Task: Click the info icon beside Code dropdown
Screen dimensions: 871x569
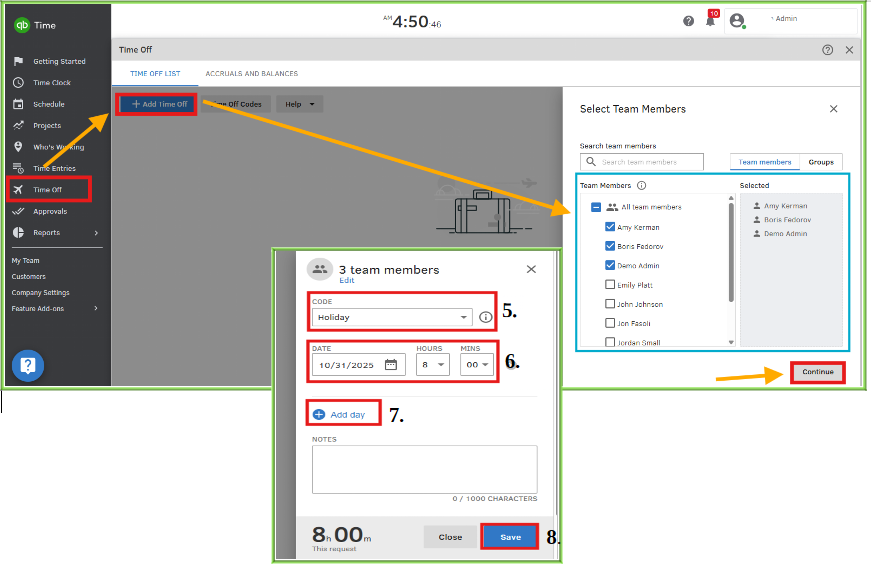Action: click(486, 318)
